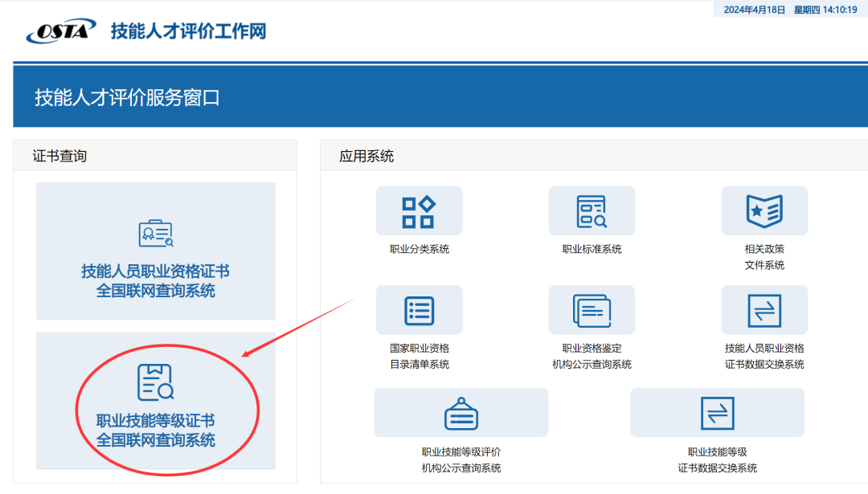Screen dimensions: 868x494
Task: Open the 相关政策文件系统 icon
Action: (x=764, y=210)
